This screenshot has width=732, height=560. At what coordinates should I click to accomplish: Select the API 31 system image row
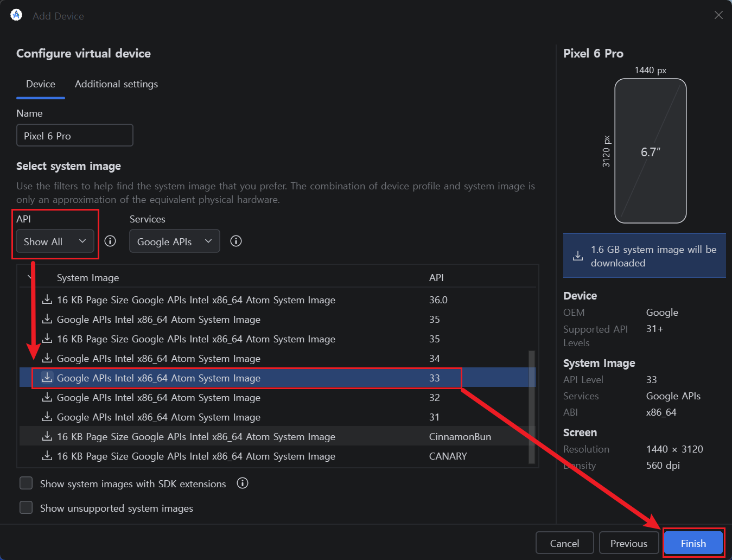pyautogui.click(x=278, y=417)
